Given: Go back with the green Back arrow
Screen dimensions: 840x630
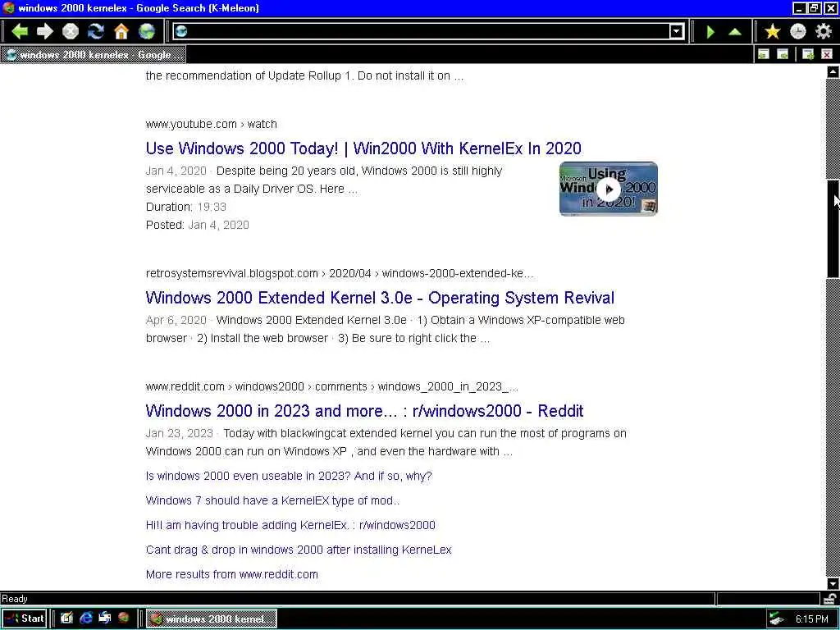Looking at the screenshot, I should [20, 32].
